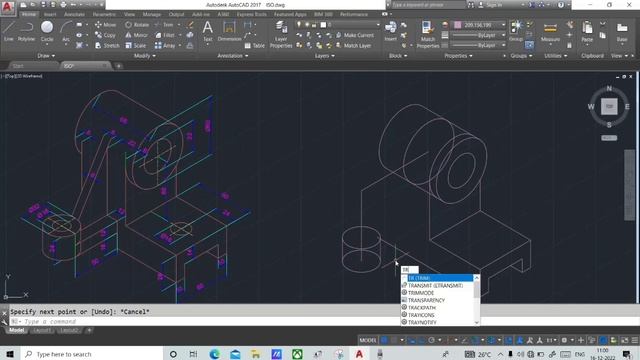Switch to the View ribbon tab

pos(129,14)
